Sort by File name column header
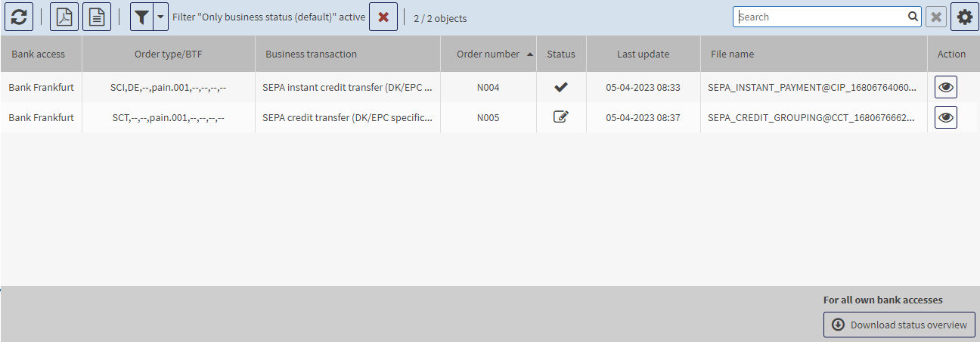The image size is (980, 342). (732, 54)
